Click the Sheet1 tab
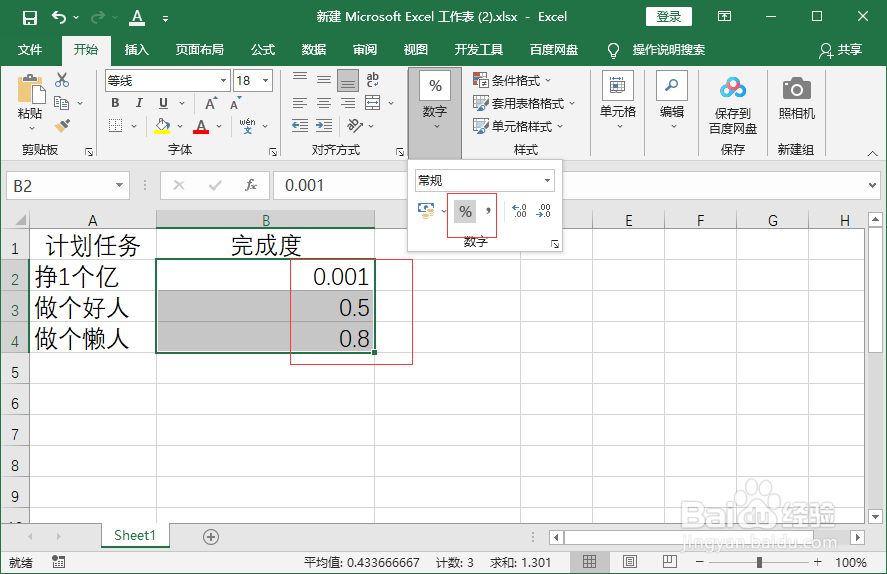 135,535
